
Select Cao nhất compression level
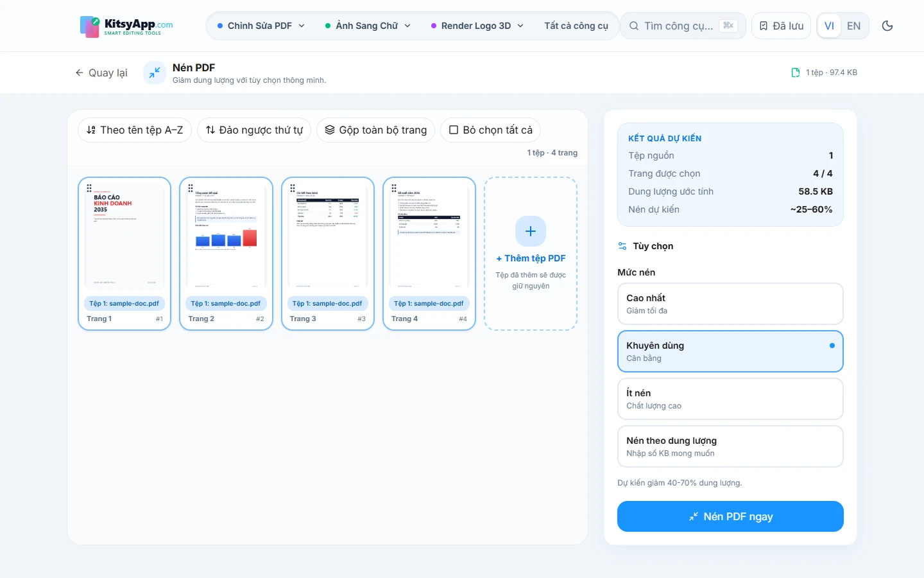click(730, 304)
